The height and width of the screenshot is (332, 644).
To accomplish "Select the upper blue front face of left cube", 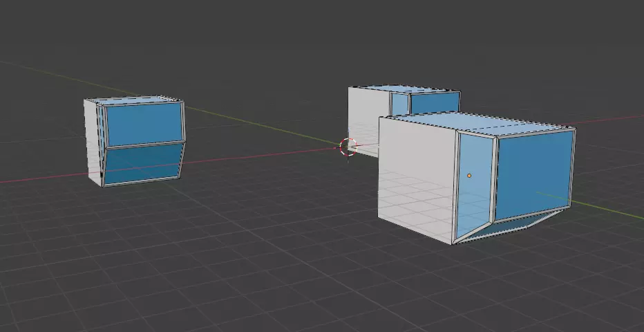I will point(144,124).
